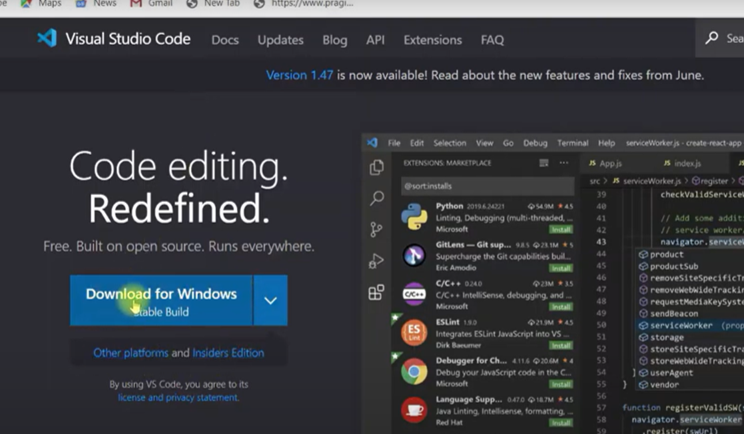744x434 pixels.
Task: Click the Python extension icon
Action: 414,217
